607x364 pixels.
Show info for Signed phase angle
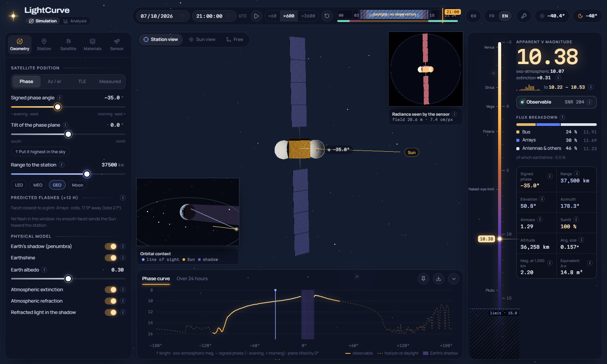(x=60, y=98)
